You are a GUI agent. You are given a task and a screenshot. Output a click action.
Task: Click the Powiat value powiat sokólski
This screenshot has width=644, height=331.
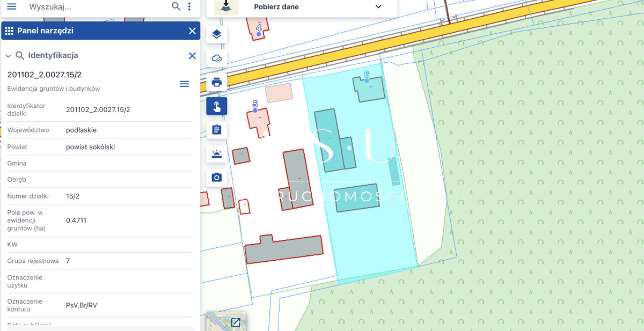[x=91, y=146]
